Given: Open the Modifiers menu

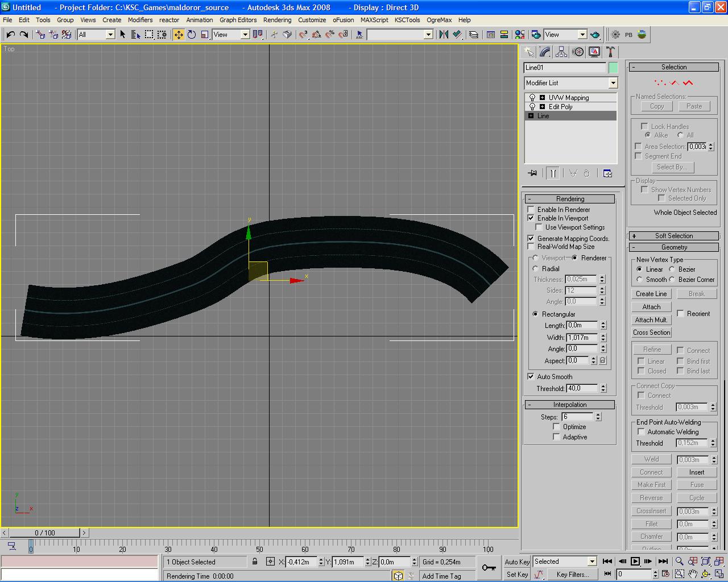Looking at the screenshot, I should (140, 20).
